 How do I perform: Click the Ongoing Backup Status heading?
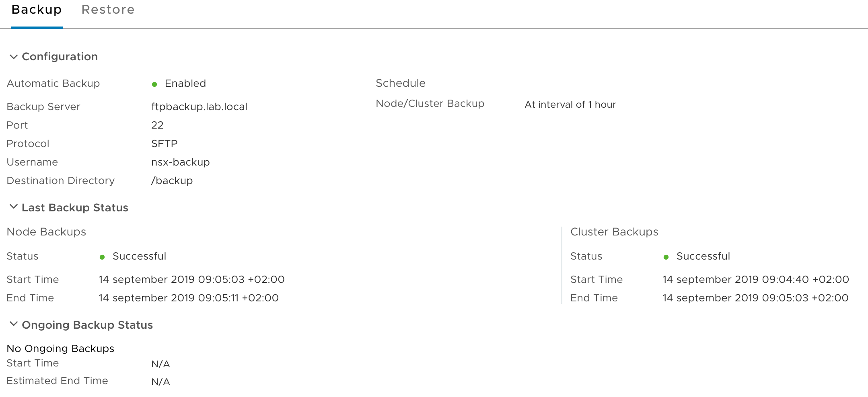point(87,325)
